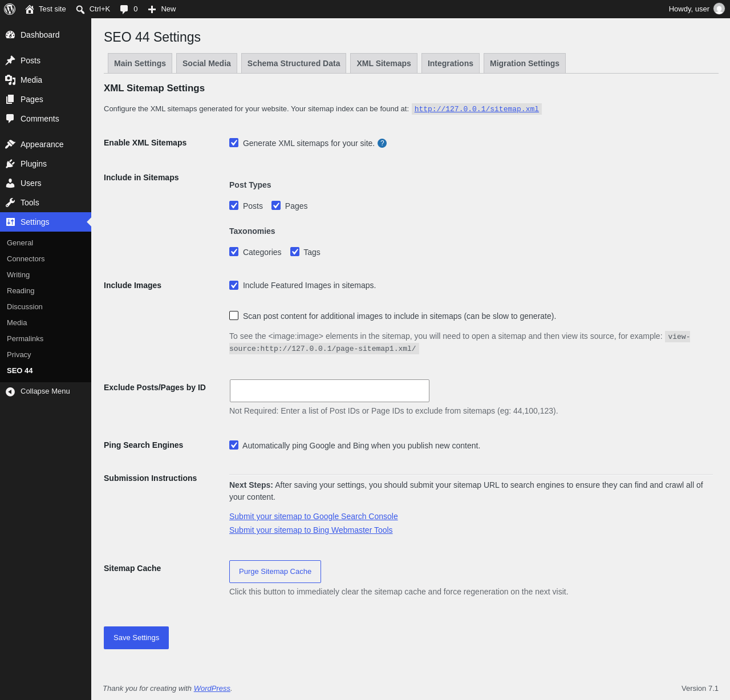Click the Tools wrench icon
The width and height of the screenshot is (730, 700).
(10, 203)
